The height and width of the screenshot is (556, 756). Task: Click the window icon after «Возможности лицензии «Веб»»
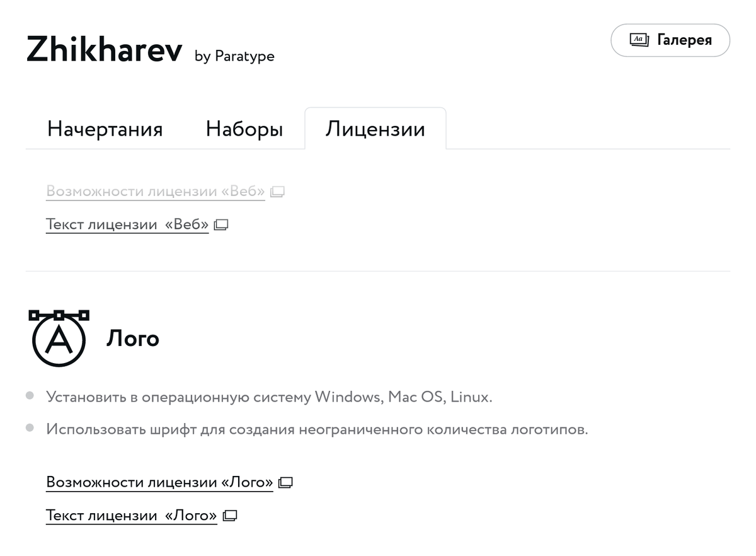277,191
